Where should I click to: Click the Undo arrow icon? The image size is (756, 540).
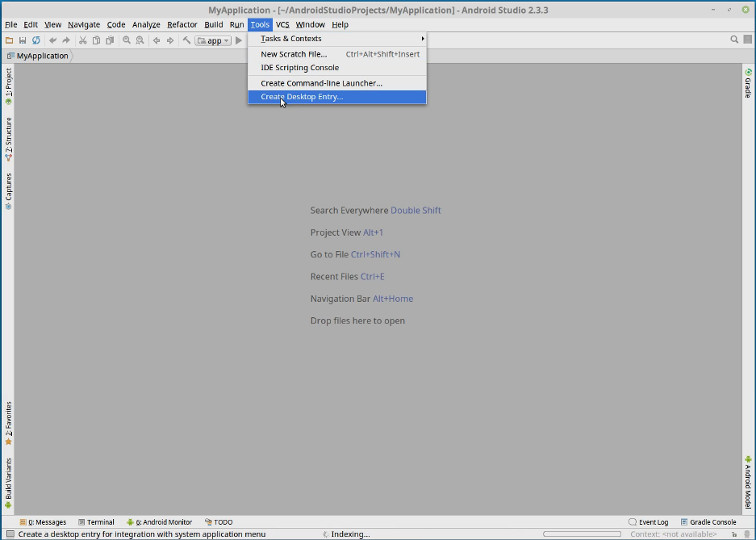point(53,40)
